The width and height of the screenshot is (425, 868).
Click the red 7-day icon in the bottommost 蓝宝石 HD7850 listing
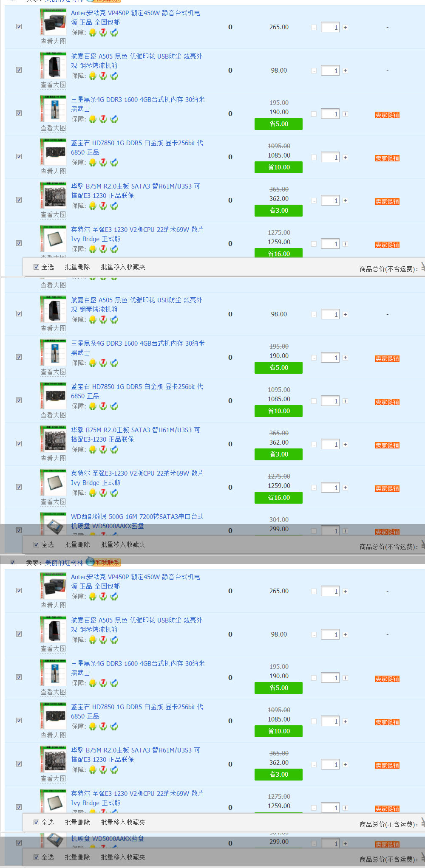pos(103,727)
